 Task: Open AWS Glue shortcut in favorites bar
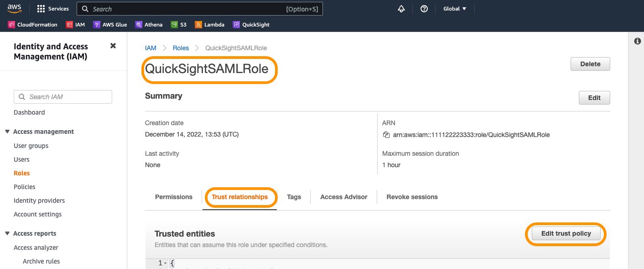pos(110,25)
